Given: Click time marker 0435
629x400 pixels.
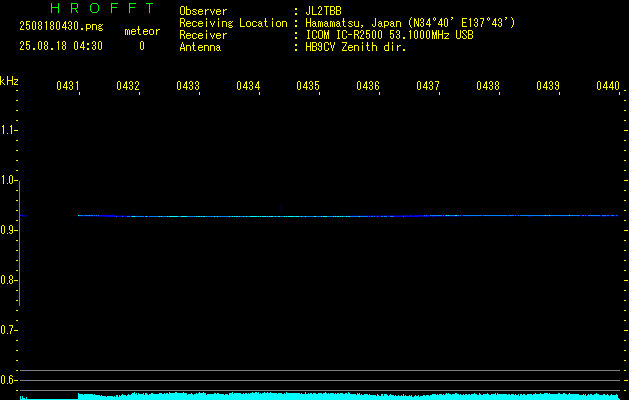Looking at the screenshot, I should click(x=308, y=85).
